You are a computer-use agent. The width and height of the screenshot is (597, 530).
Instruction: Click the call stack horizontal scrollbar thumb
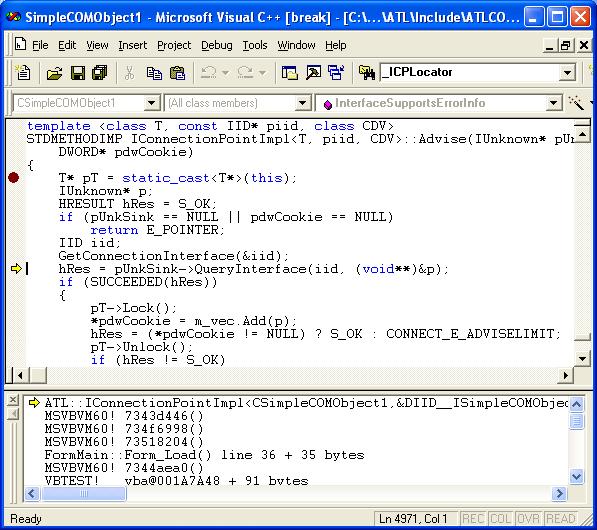[x=83, y=494]
